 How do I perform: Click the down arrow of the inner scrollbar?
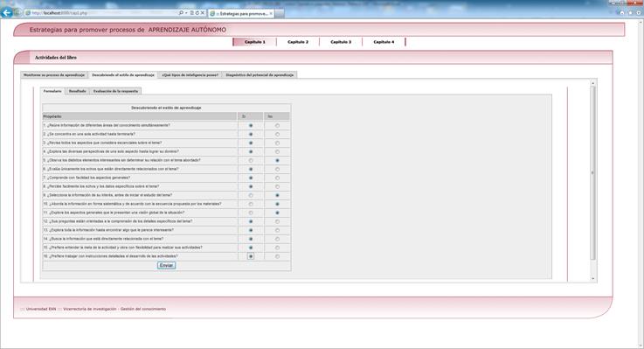[x=592, y=279]
